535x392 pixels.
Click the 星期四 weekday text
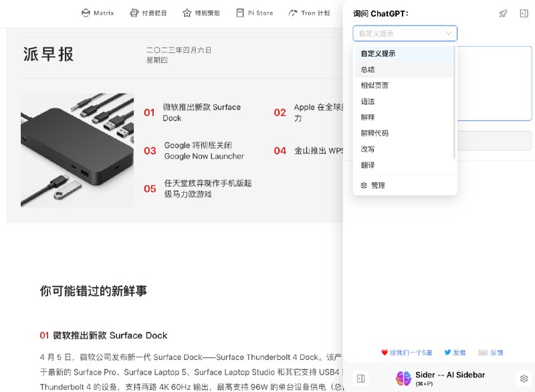[157, 60]
